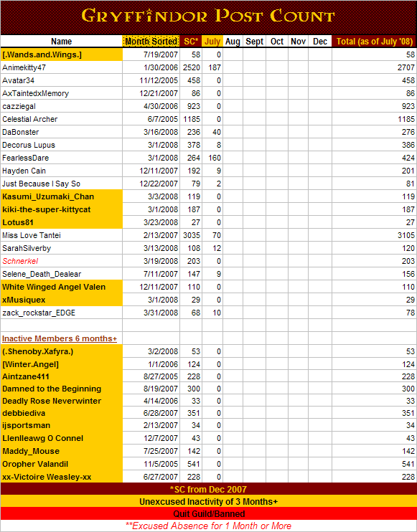Click the Total (as of July '08) header
The height and width of the screenshot is (532, 417).
click(x=374, y=42)
